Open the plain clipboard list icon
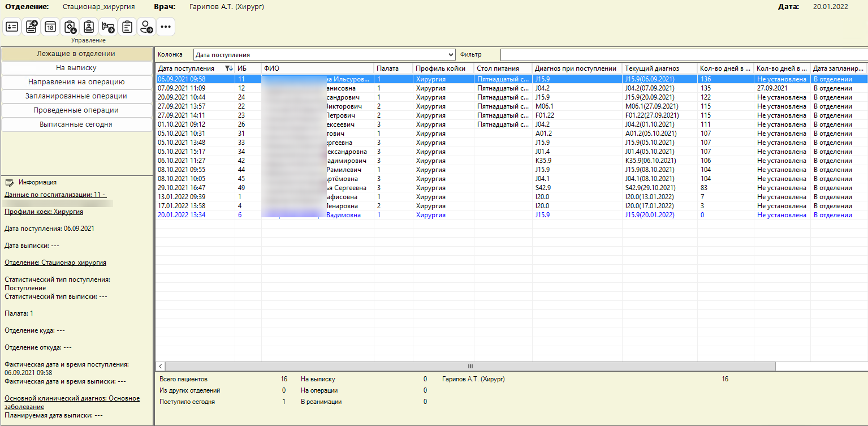Image resolution: width=868 pixels, height=426 pixels. [127, 27]
